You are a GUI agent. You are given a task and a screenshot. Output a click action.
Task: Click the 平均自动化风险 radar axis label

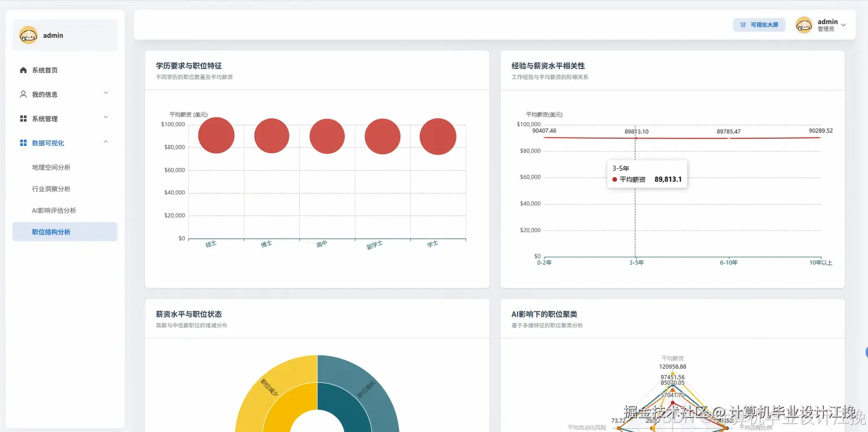tap(587, 428)
